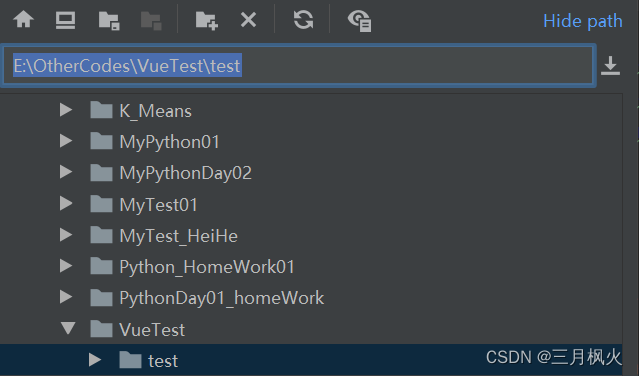639x376 pixels.
Task: Collapse the VueTest folder arrow
Action: pos(68,328)
